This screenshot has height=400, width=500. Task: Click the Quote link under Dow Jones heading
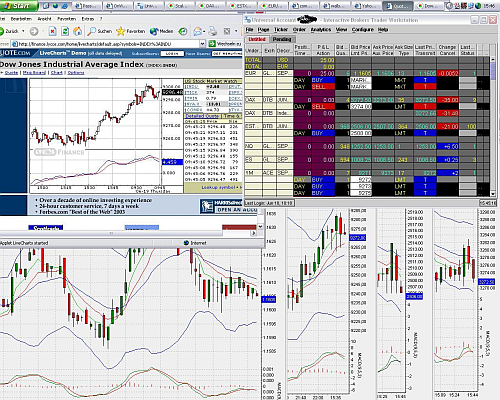11,72
